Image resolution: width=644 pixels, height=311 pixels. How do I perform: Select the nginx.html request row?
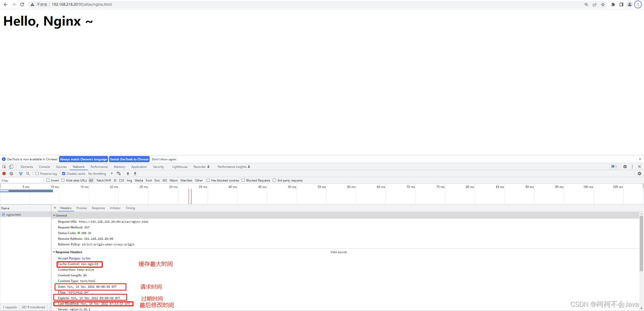click(25, 215)
